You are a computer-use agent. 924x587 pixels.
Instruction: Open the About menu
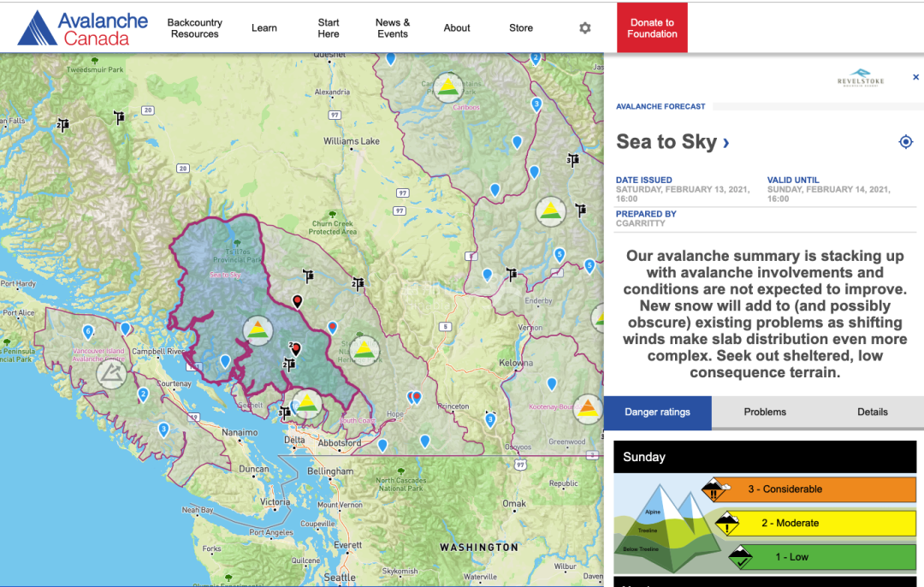457,27
